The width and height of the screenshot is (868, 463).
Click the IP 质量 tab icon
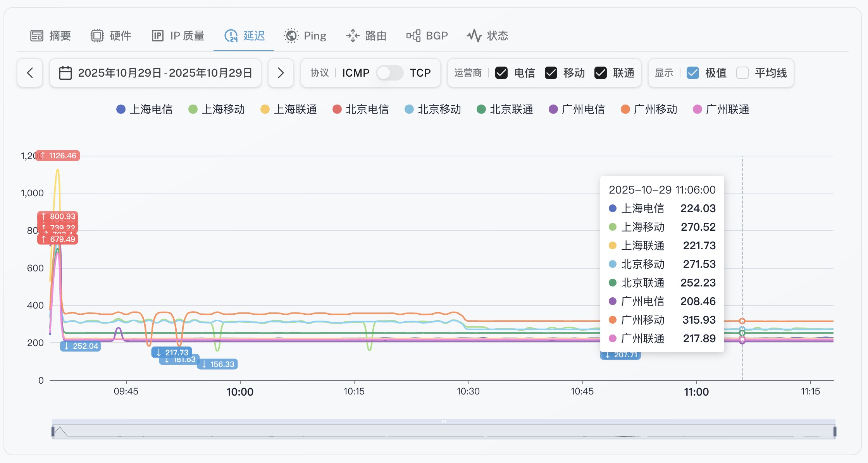tap(157, 36)
